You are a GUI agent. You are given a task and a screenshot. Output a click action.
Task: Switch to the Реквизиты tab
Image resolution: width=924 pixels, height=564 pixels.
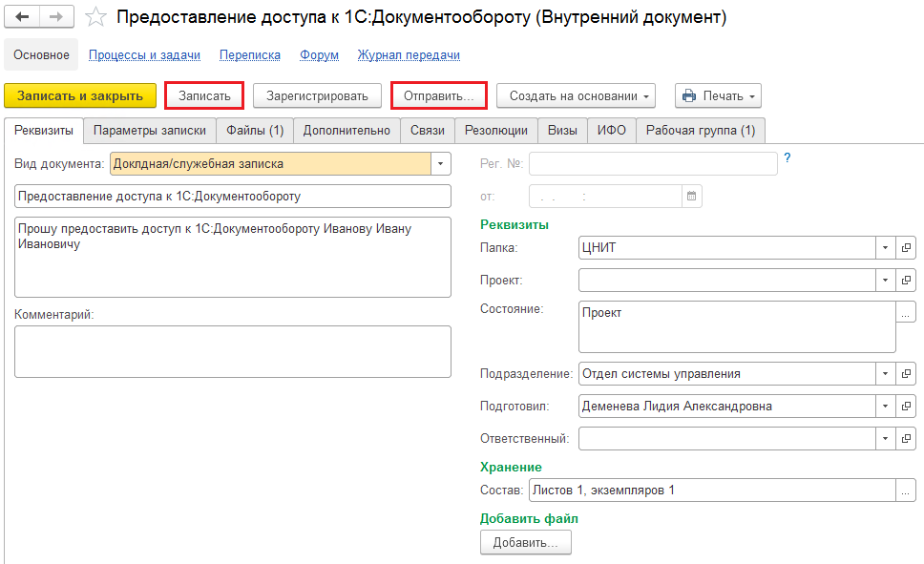tap(44, 130)
